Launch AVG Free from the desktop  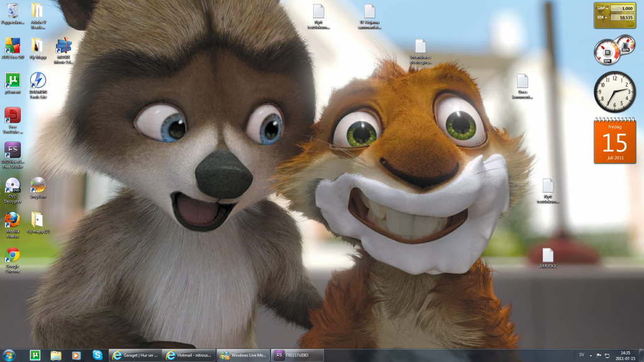(13, 46)
